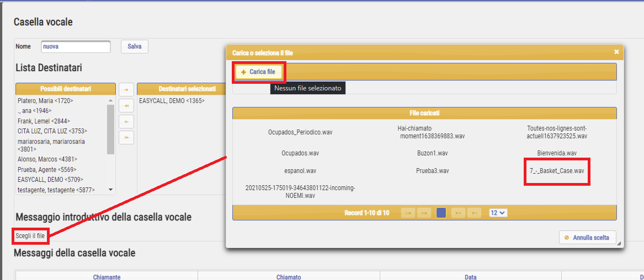Select the 7_-_Basket_Case.wav file
Screen dimensions: 644x280
[557, 171]
